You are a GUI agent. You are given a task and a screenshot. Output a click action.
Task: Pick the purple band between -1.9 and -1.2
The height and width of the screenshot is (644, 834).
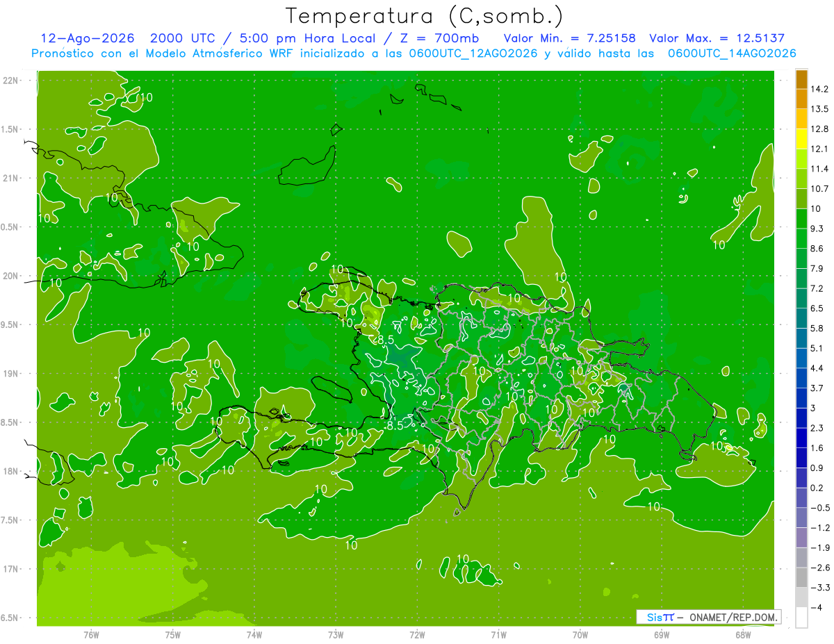pyautogui.click(x=801, y=538)
